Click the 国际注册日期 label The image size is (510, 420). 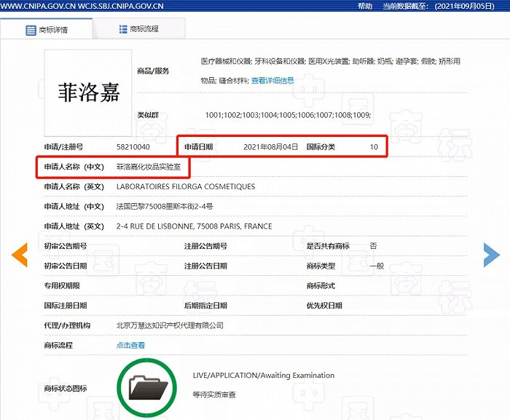(x=66, y=306)
